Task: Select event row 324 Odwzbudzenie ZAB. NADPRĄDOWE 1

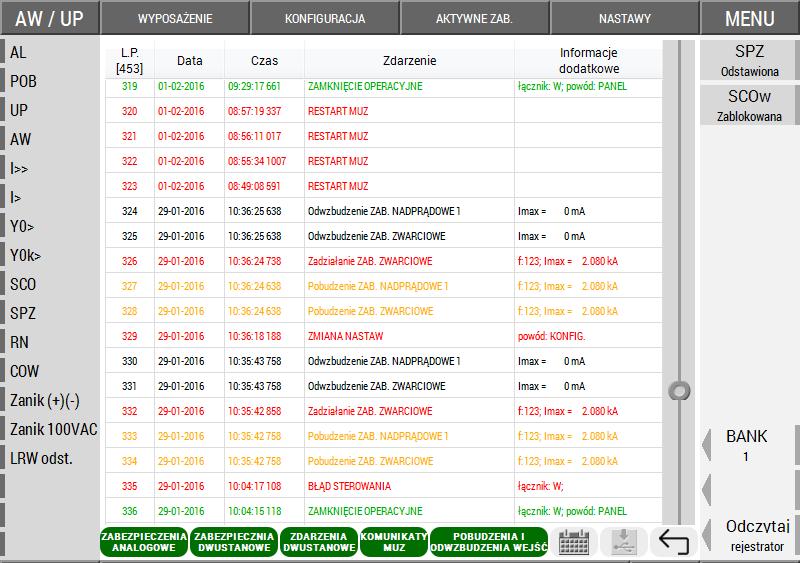Action: tap(384, 211)
